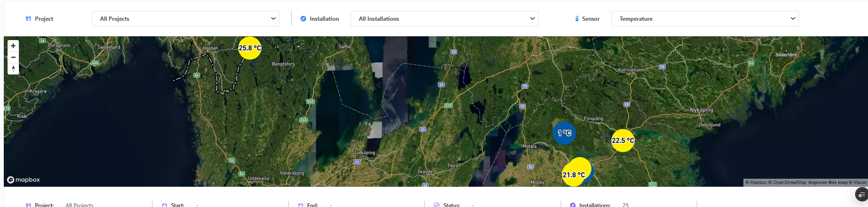This screenshot has height=207, width=868.
Task: Click the Lidköping map label
Action: click(x=365, y=153)
